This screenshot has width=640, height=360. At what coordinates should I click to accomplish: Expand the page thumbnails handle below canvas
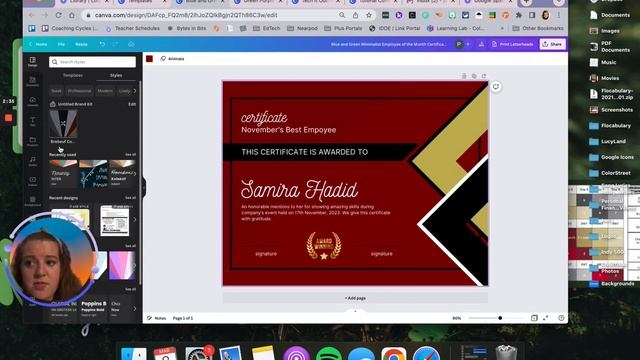pos(355,311)
